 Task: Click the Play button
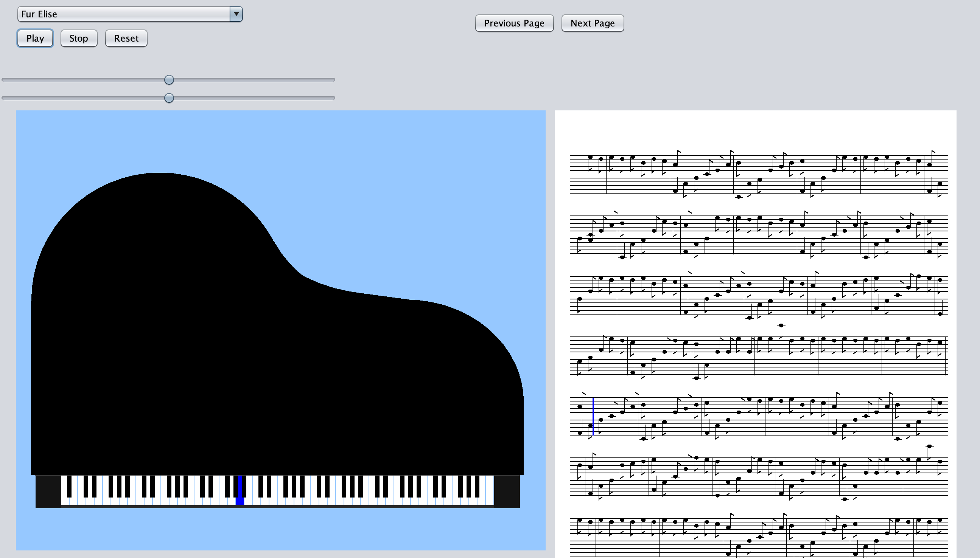pyautogui.click(x=35, y=38)
